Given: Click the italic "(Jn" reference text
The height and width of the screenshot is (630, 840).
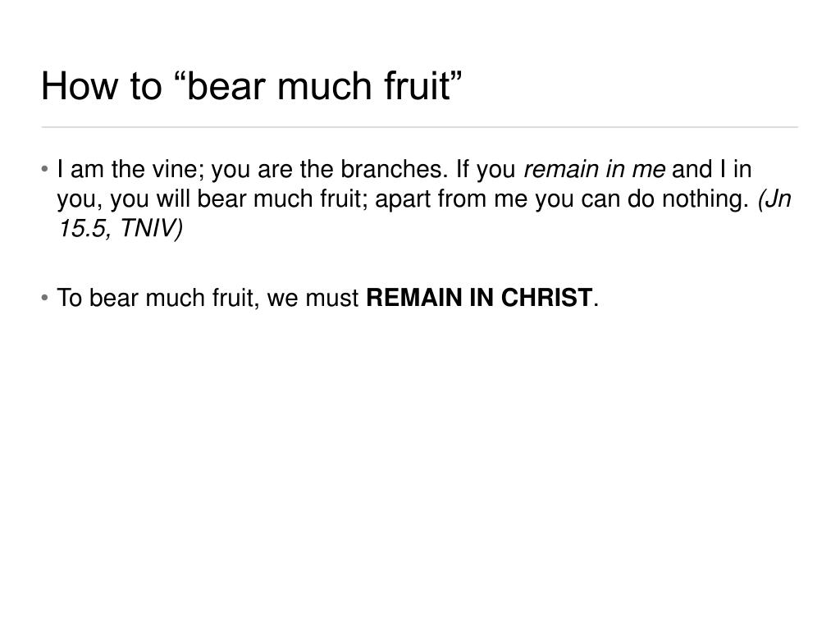Looking at the screenshot, I should click(x=774, y=199).
